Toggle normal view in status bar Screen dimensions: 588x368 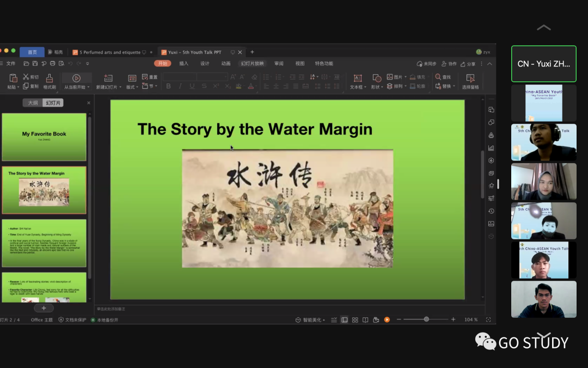coord(344,320)
